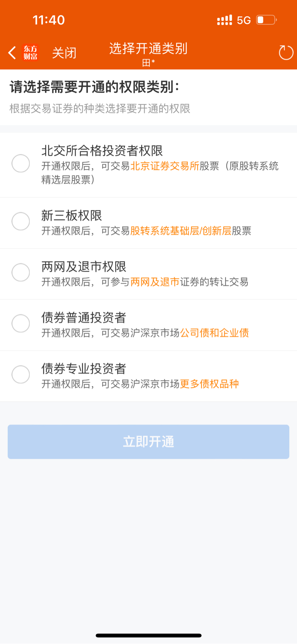297x644 pixels.
Task: Click the refresh icon in header
Action: tap(286, 53)
